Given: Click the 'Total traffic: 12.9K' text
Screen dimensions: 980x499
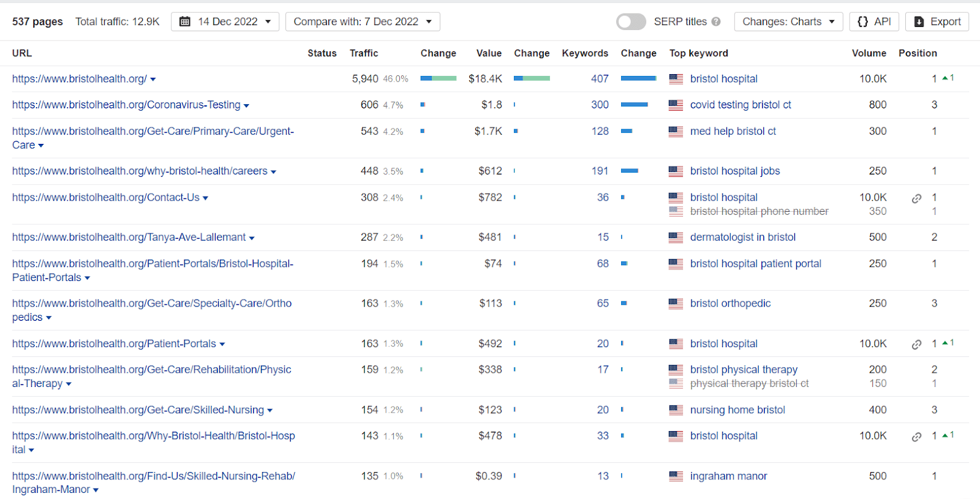Looking at the screenshot, I should pyautogui.click(x=118, y=22).
